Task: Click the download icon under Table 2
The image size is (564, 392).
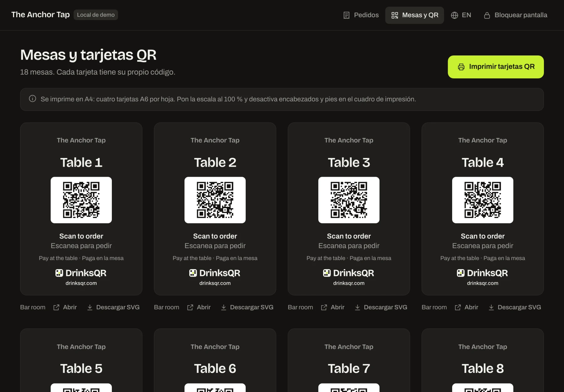Action: point(223,307)
